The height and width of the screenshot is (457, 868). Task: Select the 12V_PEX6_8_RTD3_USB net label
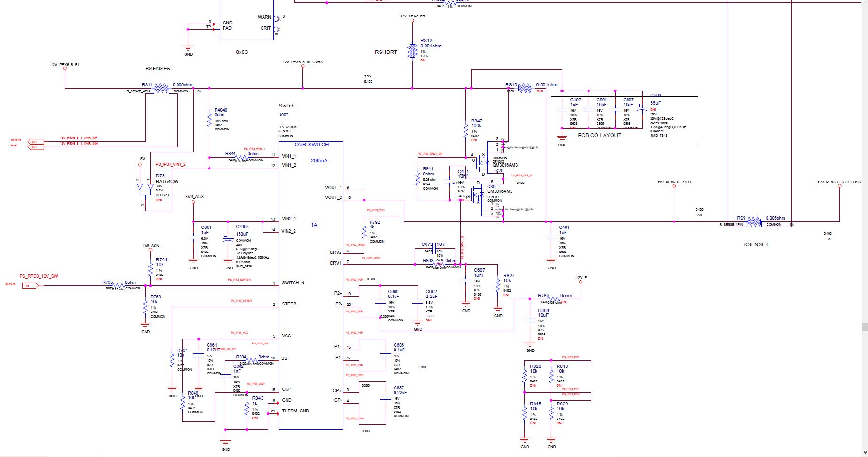click(839, 182)
